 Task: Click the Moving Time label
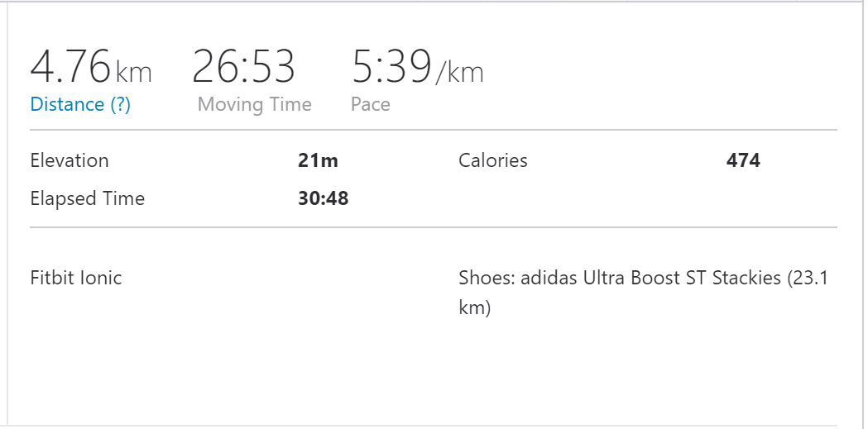tap(254, 105)
